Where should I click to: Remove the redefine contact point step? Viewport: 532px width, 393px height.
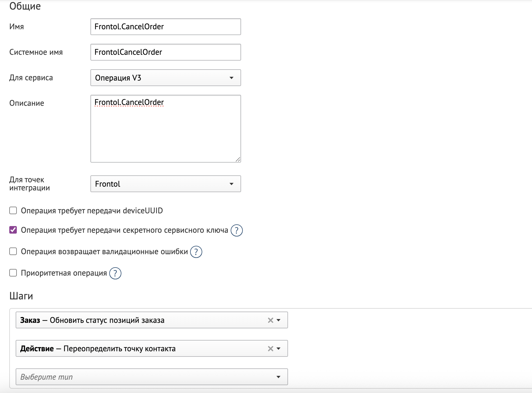click(270, 349)
